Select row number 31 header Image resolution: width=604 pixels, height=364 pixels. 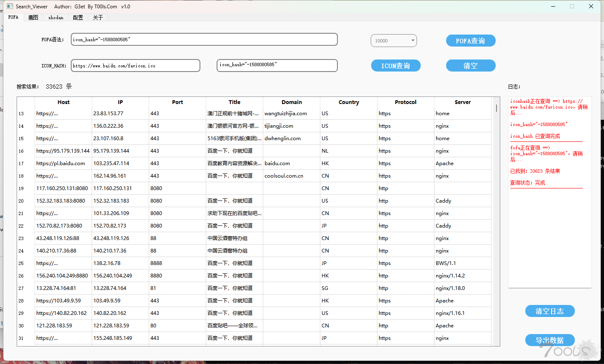pos(26,338)
